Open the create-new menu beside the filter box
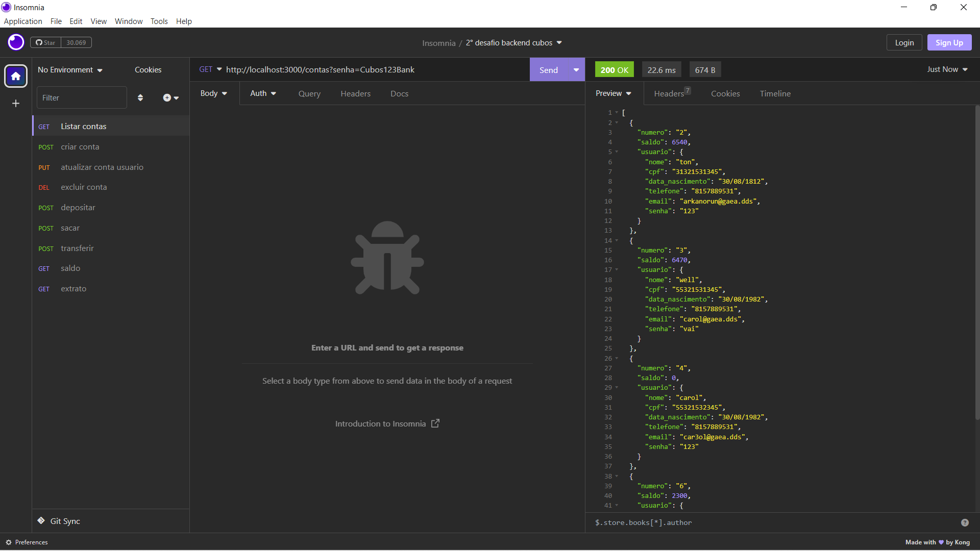 pos(170,97)
